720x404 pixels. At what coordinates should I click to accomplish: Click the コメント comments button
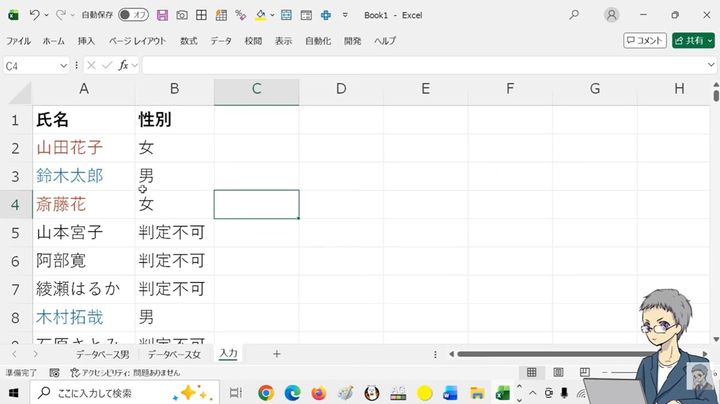[x=645, y=40]
